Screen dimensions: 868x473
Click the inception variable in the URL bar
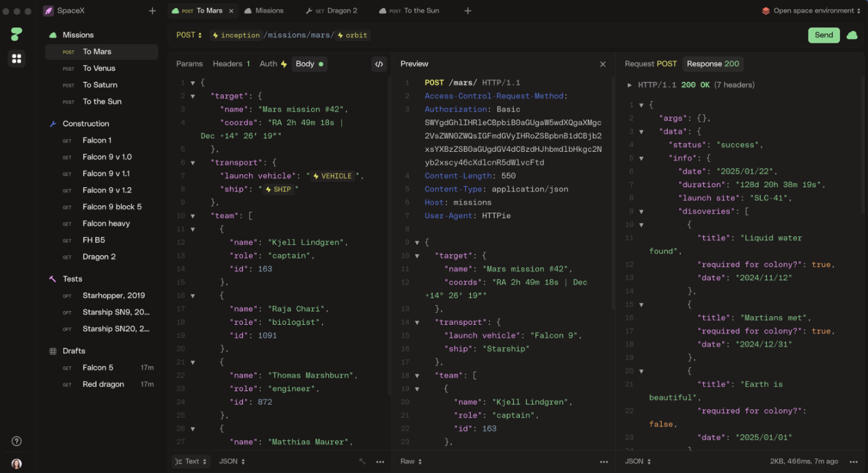coord(236,35)
